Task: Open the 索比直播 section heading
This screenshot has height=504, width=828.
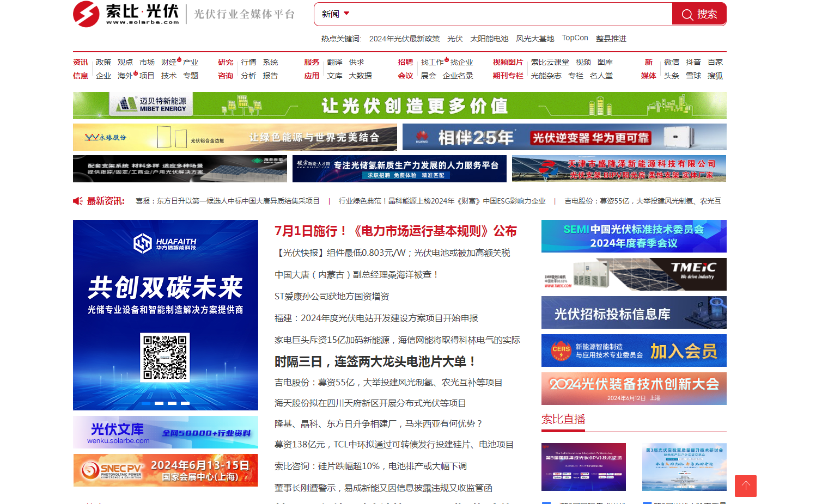Action: [563, 419]
